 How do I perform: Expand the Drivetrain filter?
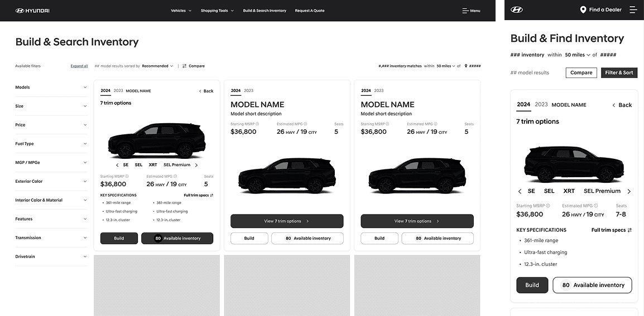tap(51, 257)
